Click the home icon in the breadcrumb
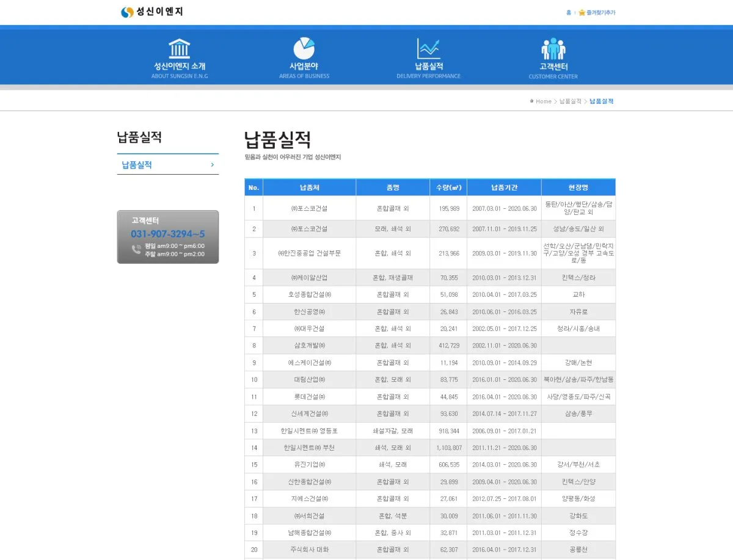This screenshot has height=560, width=733. [532, 101]
